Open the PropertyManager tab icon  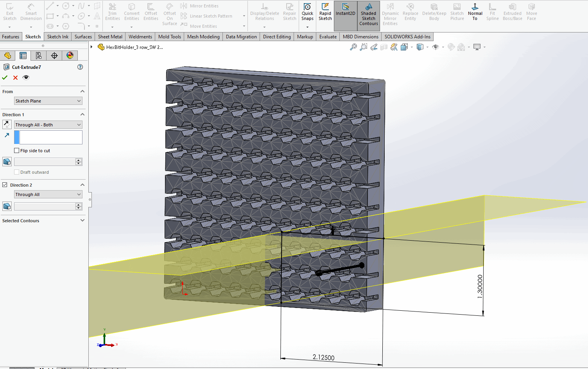point(23,56)
